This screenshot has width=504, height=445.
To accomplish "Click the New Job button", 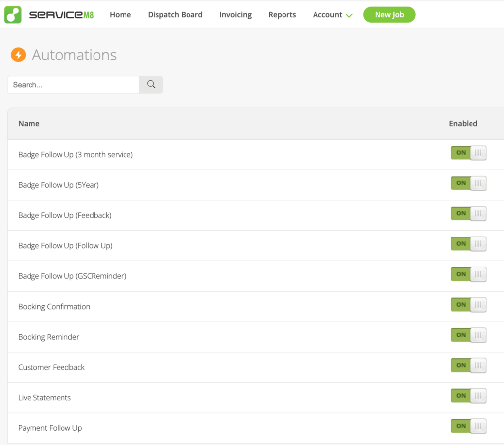I will (x=389, y=14).
